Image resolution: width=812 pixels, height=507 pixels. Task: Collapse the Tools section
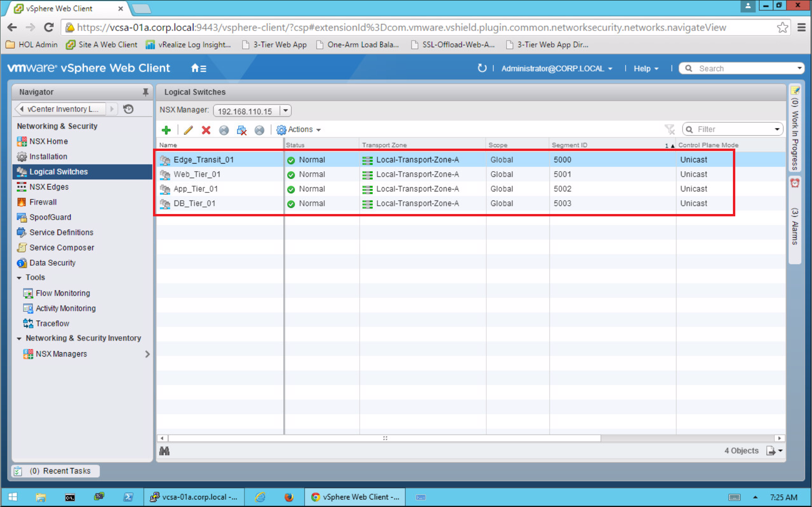point(19,278)
